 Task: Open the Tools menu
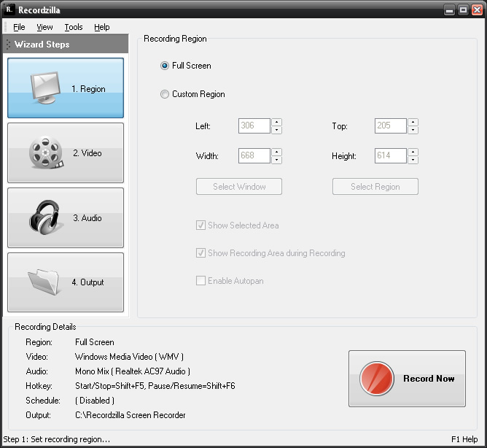tap(73, 27)
